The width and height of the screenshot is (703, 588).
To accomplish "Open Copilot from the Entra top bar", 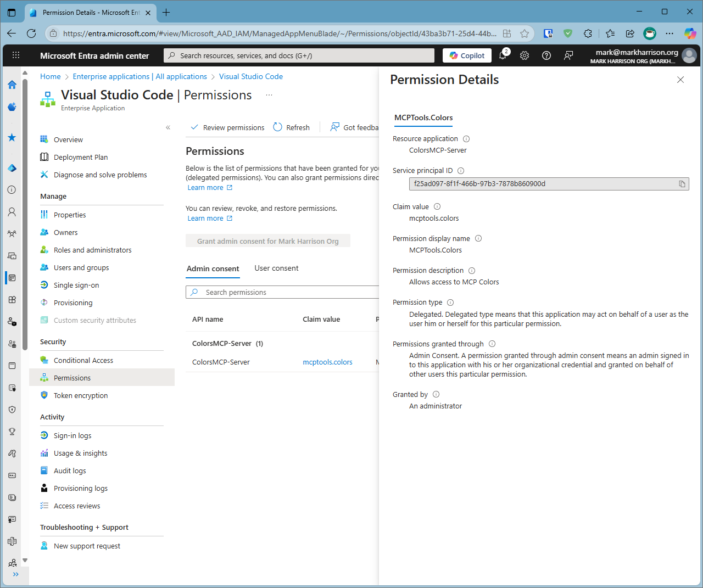I will pyautogui.click(x=467, y=55).
